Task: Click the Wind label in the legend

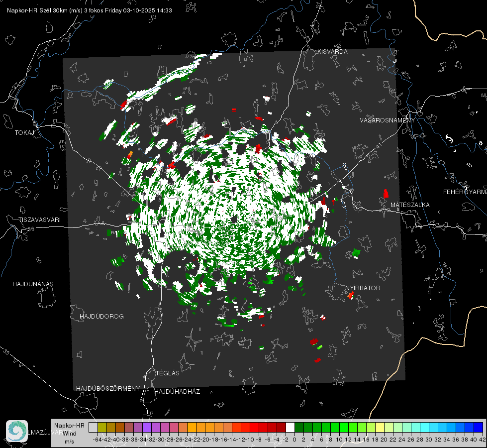Action: click(x=70, y=433)
